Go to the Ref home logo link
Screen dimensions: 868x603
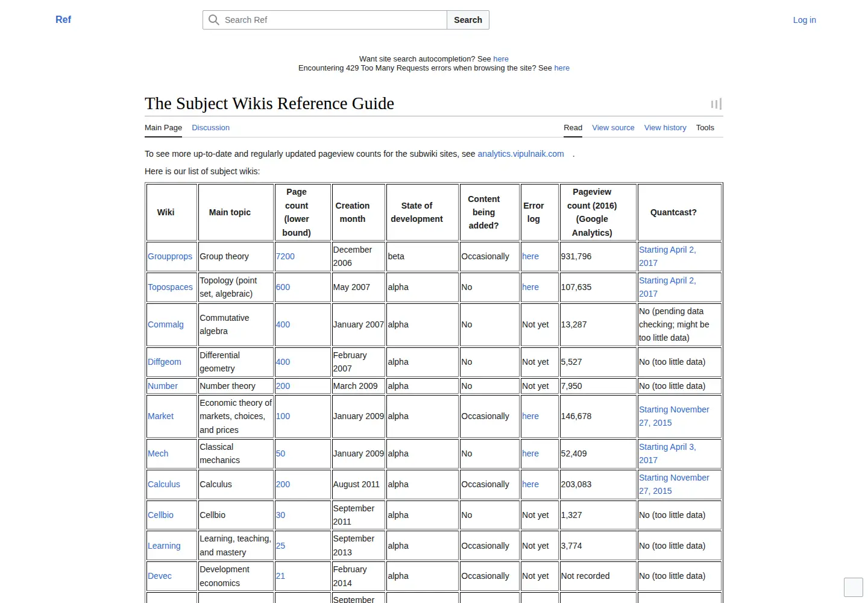[63, 20]
